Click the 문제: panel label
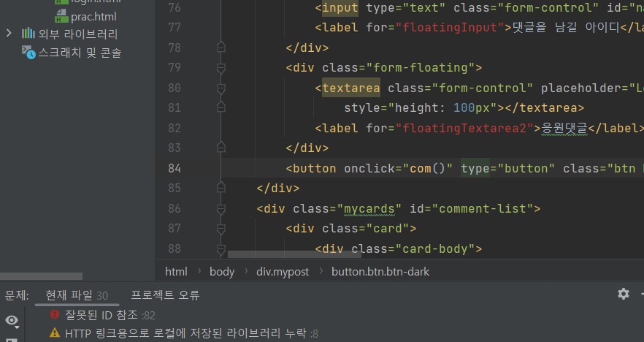The width and height of the screenshot is (644, 342). click(x=16, y=295)
